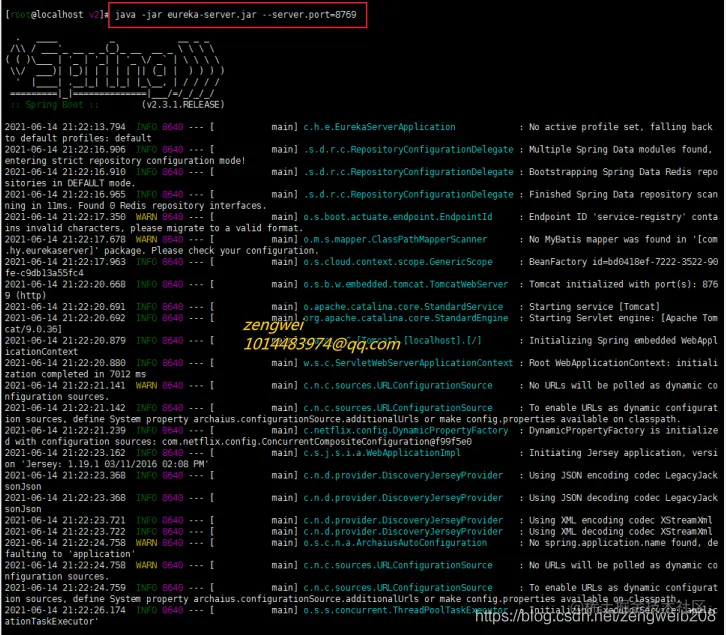Select o.s.boot.actuate.endpoint.EndpointId logger name
This screenshot has height=635, width=726.
click(x=398, y=217)
